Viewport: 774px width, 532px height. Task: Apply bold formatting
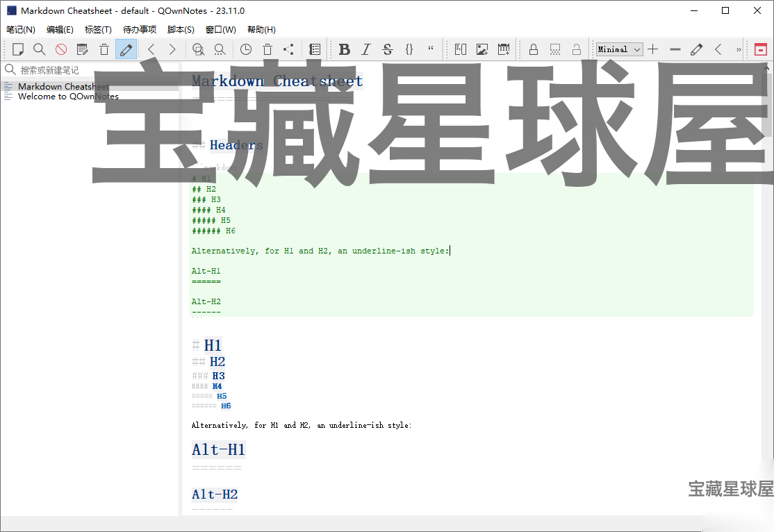pyautogui.click(x=345, y=49)
